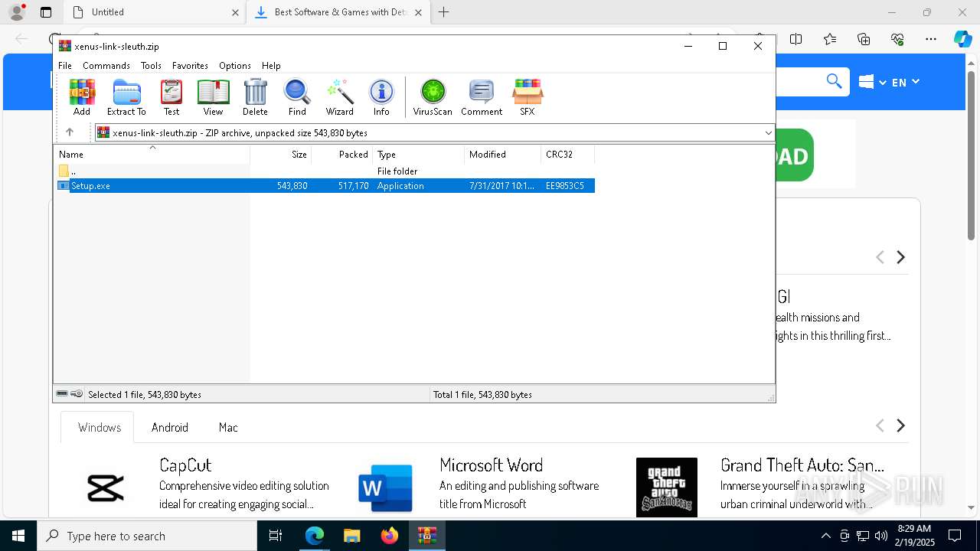Start VirusScan on the archive
The width and height of the screenshot is (980, 551).
pyautogui.click(x=433, y=97)
